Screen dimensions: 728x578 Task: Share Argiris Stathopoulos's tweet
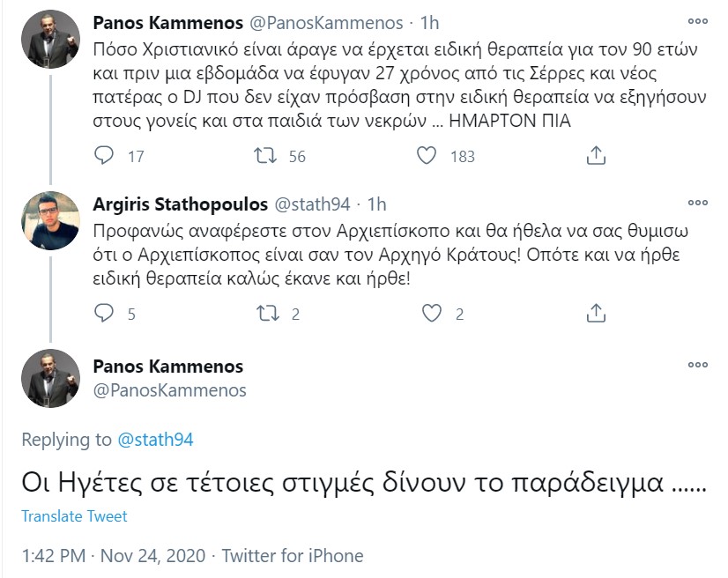click(x=596, y=313)
